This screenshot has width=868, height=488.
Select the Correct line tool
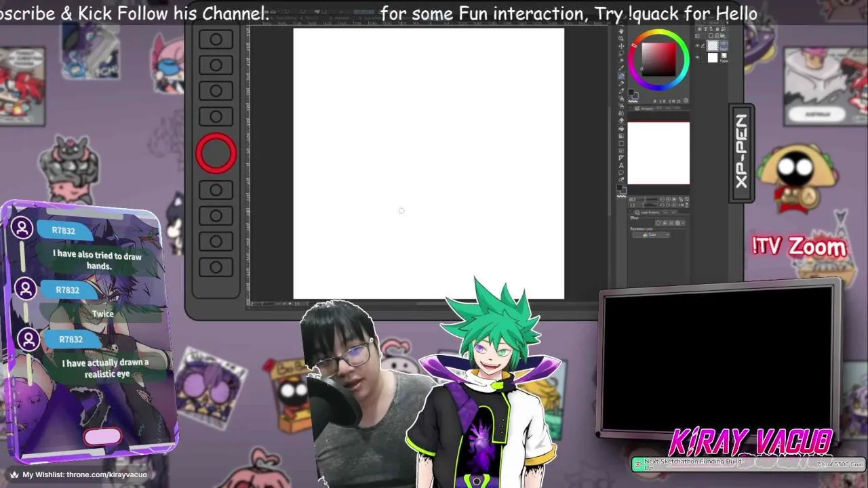click(x=621, y=180)
